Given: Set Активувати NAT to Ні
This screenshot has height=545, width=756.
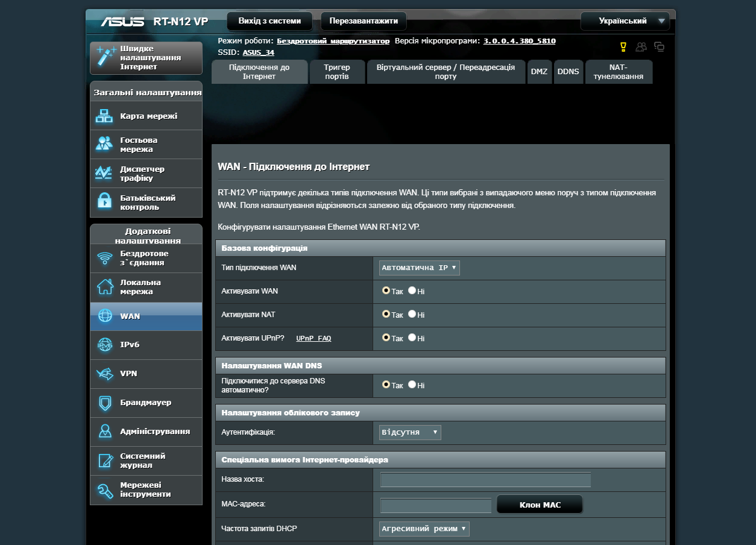Looking at the screenshot, I should 412,314.
